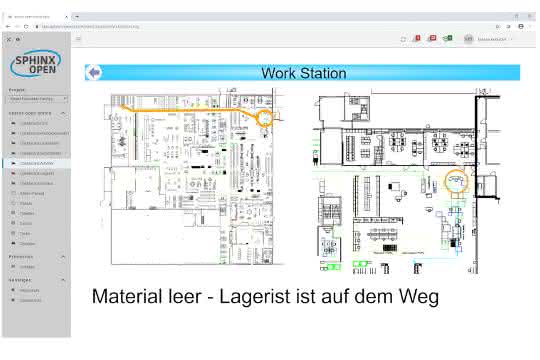This screenshot has width=540, height=360.
Task: Click the browser back button
Action: pos(8,27)
